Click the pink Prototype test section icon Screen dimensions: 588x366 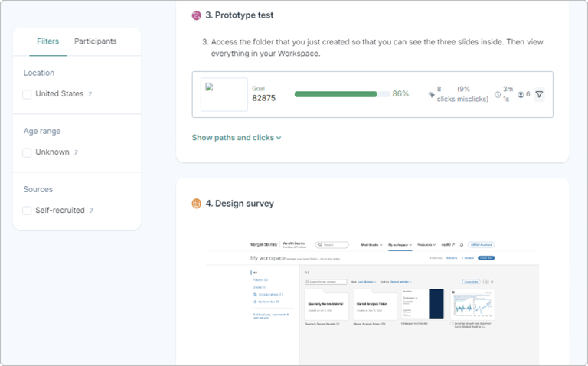point(197,15)
